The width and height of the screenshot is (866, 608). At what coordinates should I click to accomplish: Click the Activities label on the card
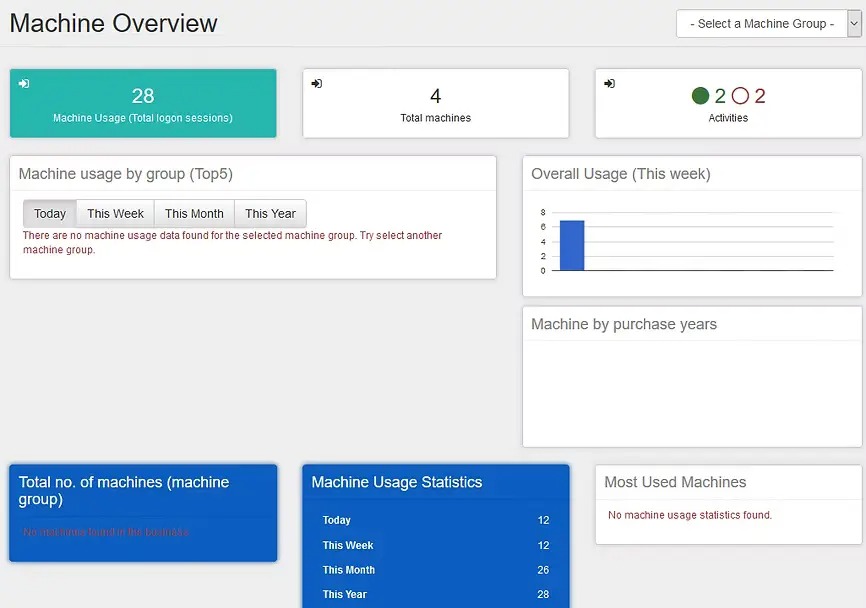point(728,118)
